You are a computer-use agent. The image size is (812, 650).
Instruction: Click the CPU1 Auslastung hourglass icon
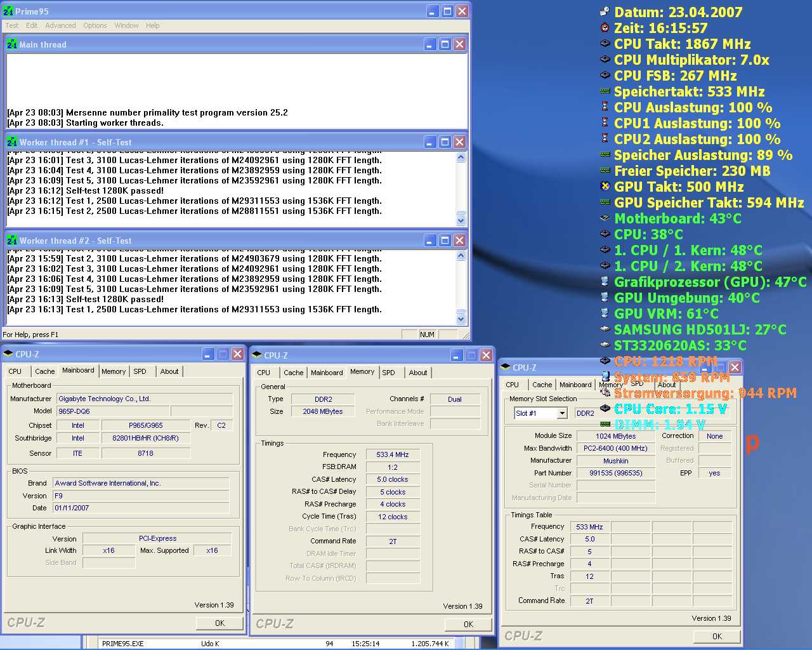pos(605,123)
